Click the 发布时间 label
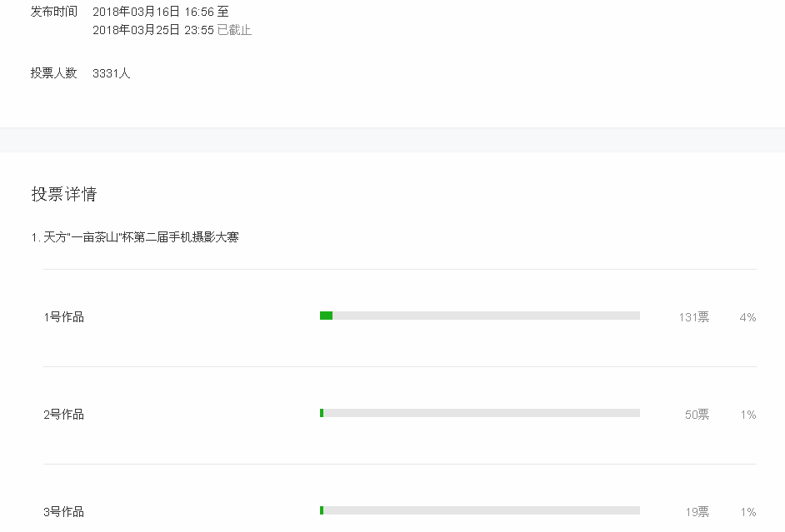Image resolution: width=785 pixels, height=532 pixels. tap(54, 12)
